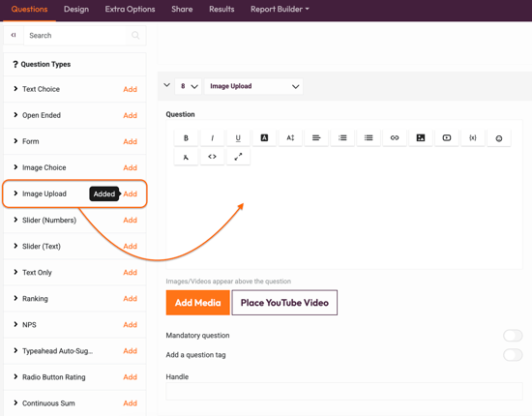This screenshot has height=416, width=532.
Task: Open the Results tab
Action: coord(222,9)
